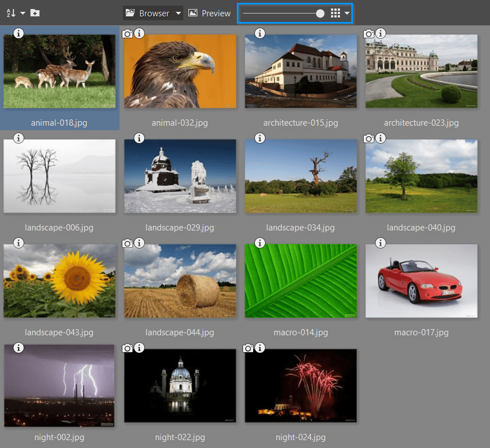Viewport: 490px width, 448px height.
Task: Click the architecture-015.jpg file name
Action: click(301, 123)
